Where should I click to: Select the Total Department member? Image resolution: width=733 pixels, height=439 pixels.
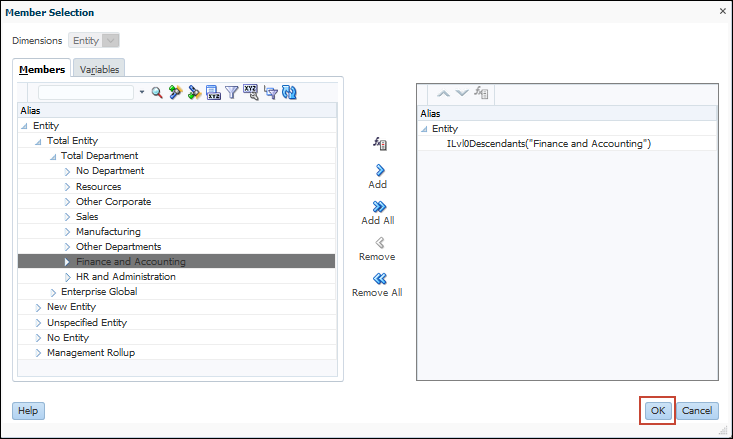click(100, 155)
